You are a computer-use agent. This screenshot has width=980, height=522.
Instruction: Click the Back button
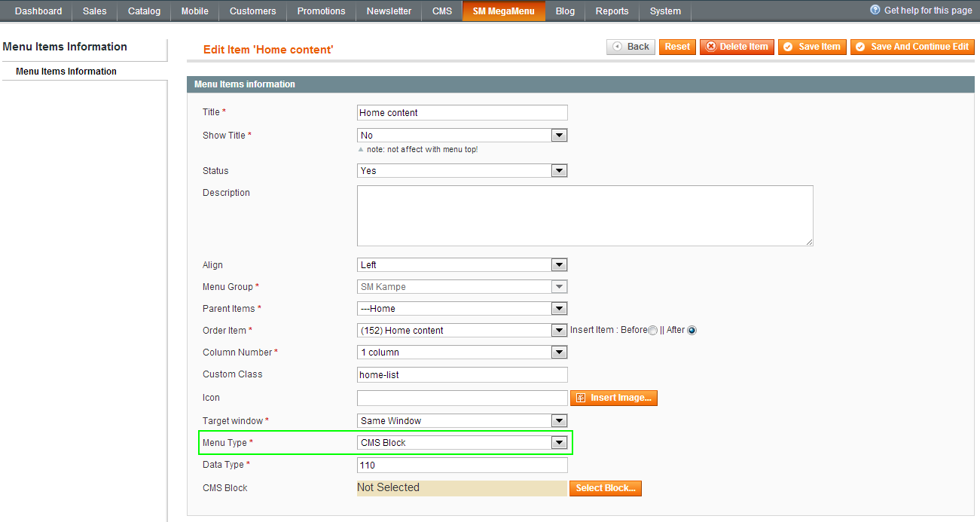point(630,47)
